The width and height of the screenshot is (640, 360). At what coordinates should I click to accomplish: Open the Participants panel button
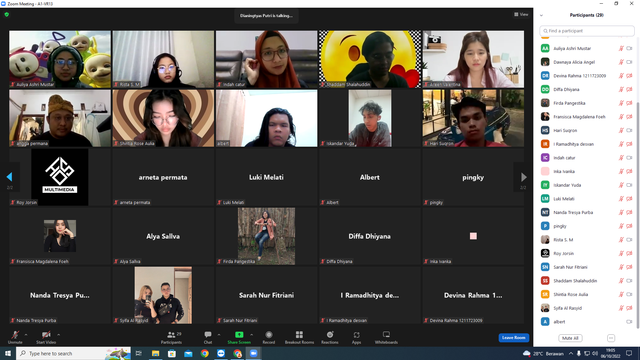(x=171, y=337)
